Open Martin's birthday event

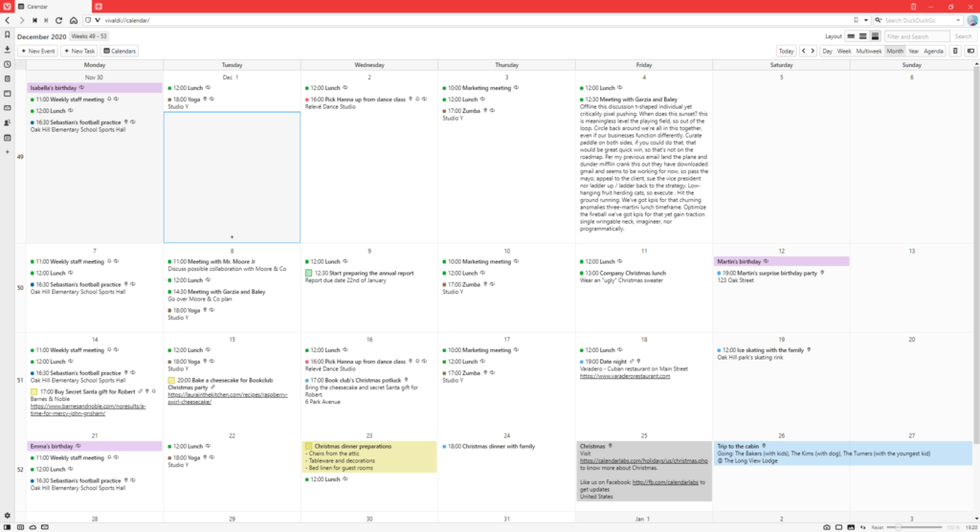781,261
